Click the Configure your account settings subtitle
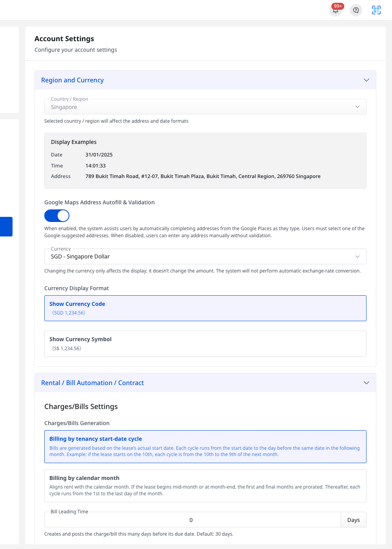392x549 pixels. tap(76, 50)
